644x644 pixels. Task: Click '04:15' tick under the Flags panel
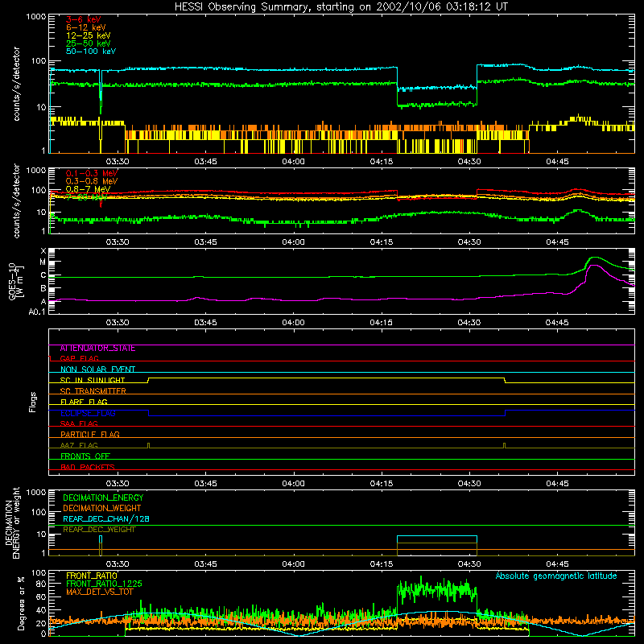(381, 484)
